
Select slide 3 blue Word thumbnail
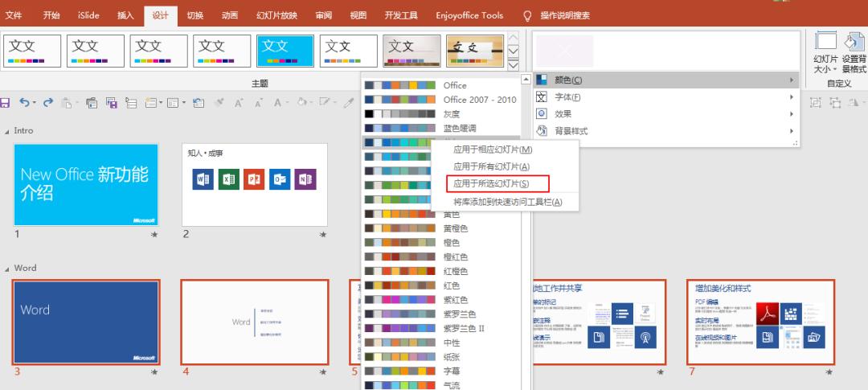[x=86, y=322]
